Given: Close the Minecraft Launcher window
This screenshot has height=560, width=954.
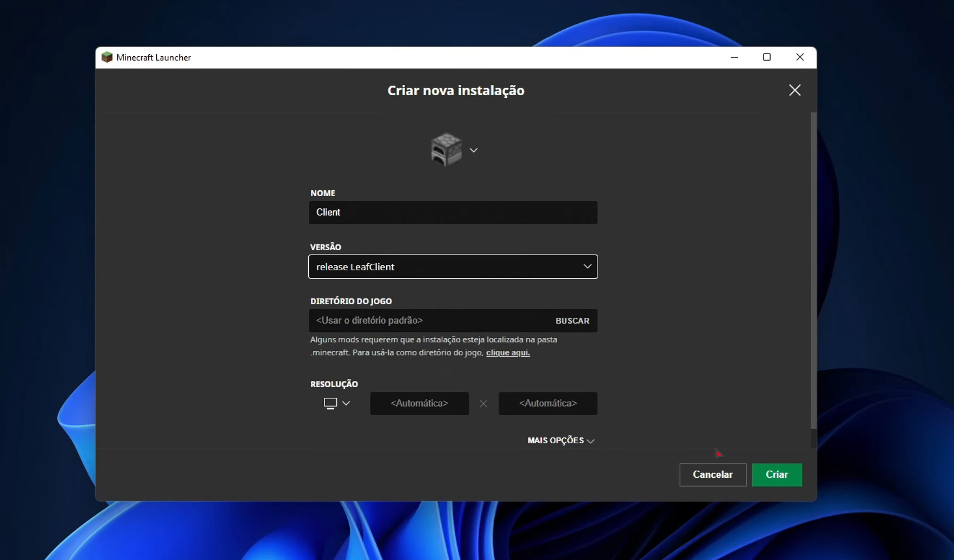Looking at the screenshot, I should [x=800, y=57].
